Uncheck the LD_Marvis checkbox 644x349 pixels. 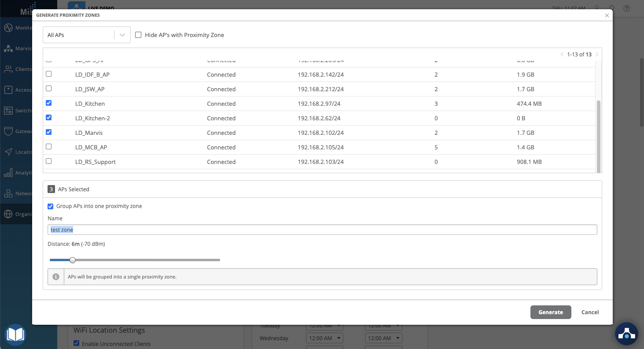coord(49,132)
